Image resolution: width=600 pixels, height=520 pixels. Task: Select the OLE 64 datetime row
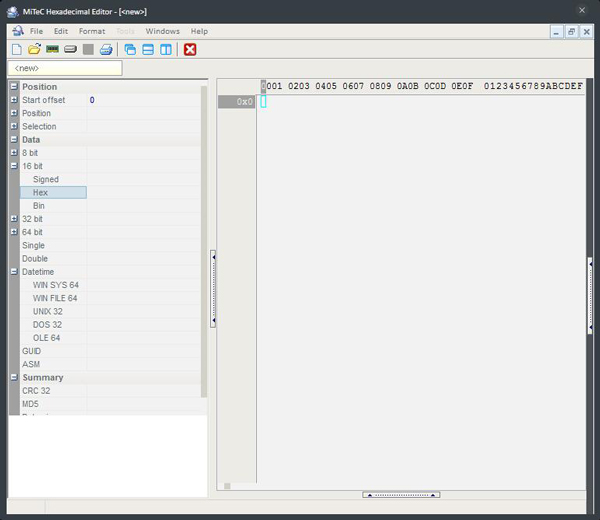[x=110, y=338]
